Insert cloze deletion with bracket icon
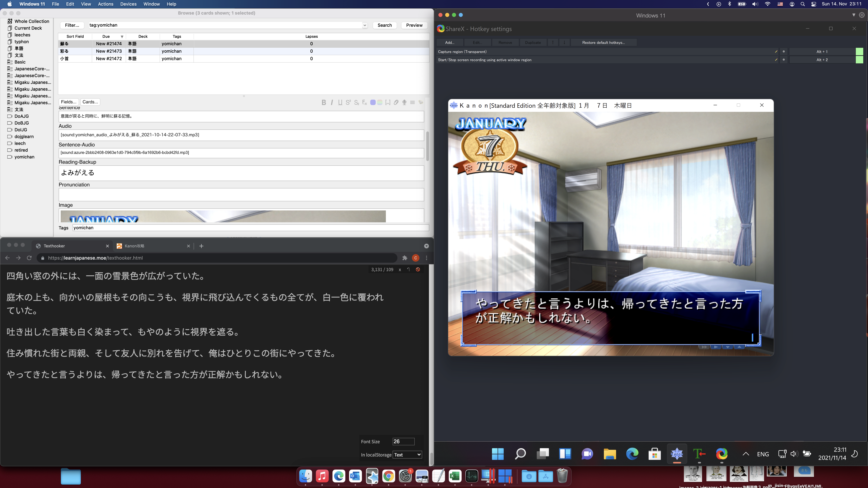Screen dimensions: 868x488 (x=388, y=102)
